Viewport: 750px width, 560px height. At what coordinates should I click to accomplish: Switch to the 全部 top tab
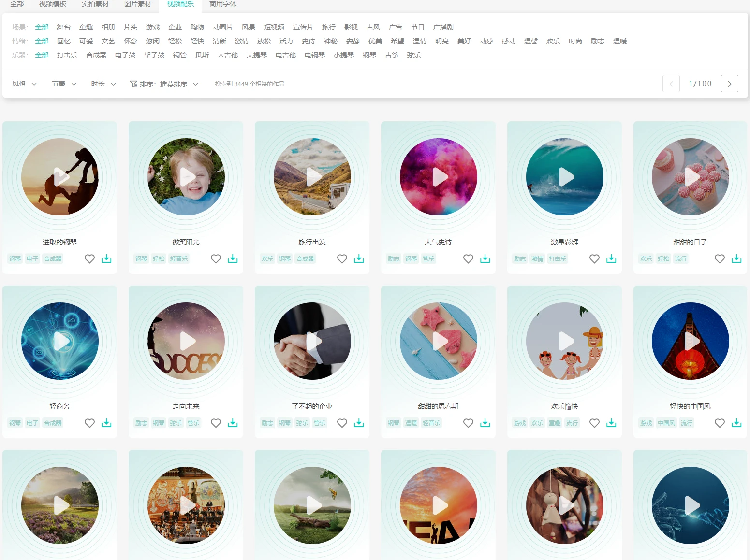pos(17,4)
